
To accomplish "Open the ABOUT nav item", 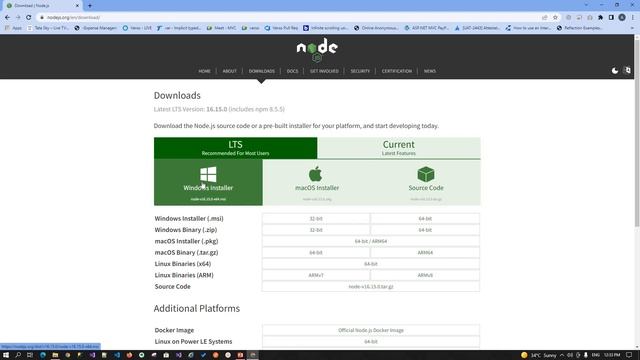I will tap(229, 71).
